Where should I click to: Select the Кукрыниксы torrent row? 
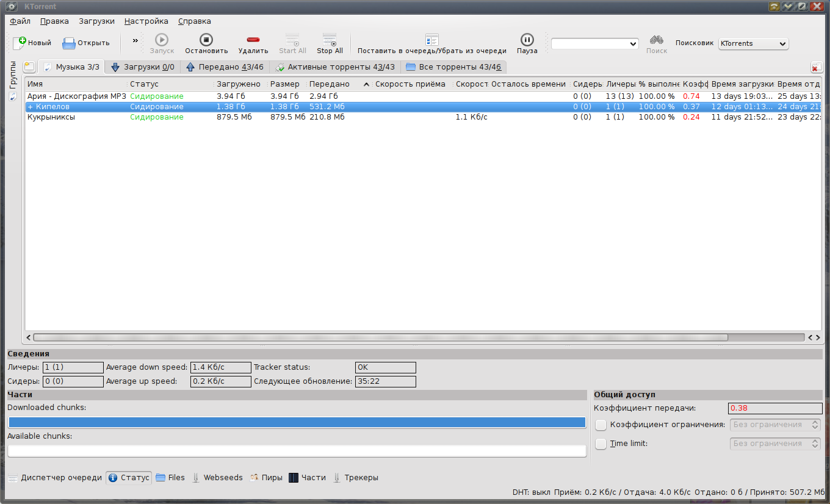coord(423,117)
